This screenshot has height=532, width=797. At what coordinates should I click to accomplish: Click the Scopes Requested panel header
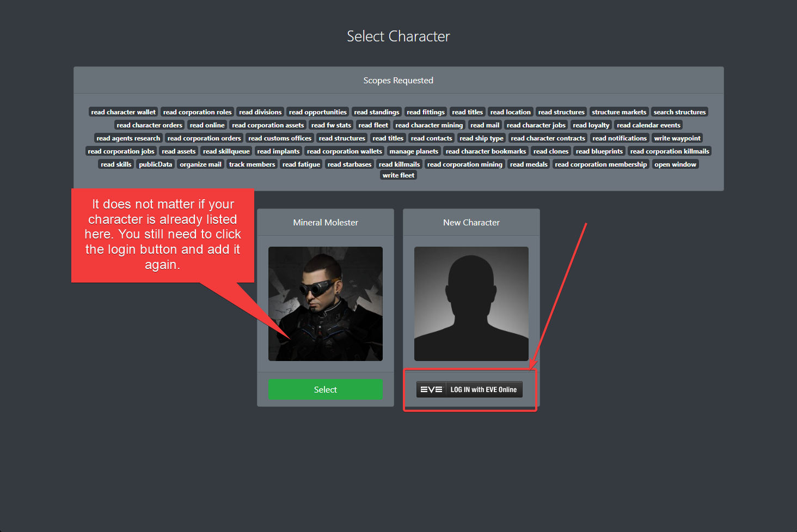(398, 80)
